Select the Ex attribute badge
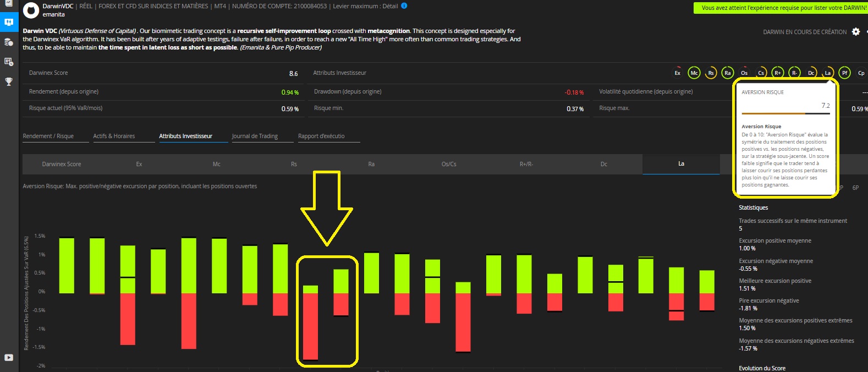Screen dimensions: 868x372 click(x=678, y=73)
